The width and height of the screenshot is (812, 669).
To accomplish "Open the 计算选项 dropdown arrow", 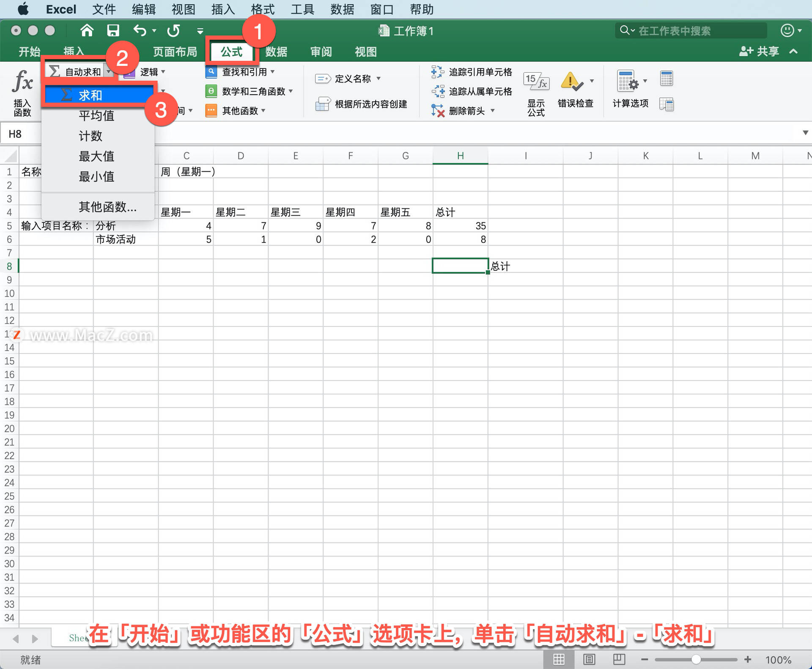I will [645, 80].
